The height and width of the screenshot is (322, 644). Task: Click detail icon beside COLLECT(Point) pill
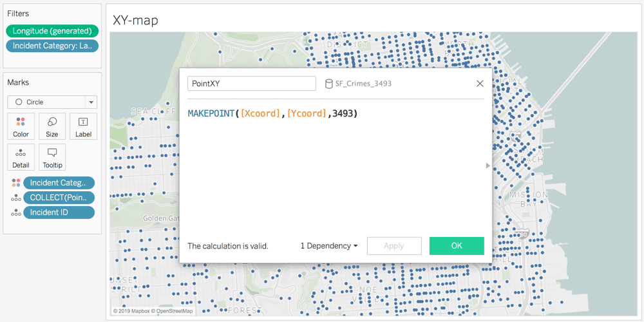16,198
